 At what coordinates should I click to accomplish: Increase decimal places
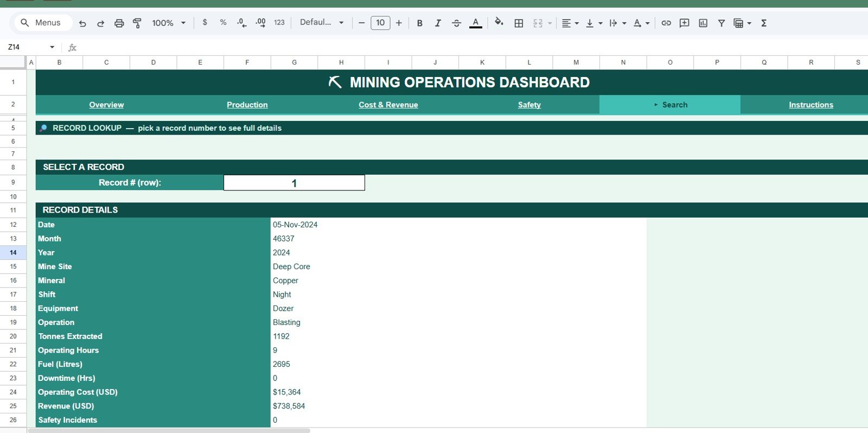(260, 23)
